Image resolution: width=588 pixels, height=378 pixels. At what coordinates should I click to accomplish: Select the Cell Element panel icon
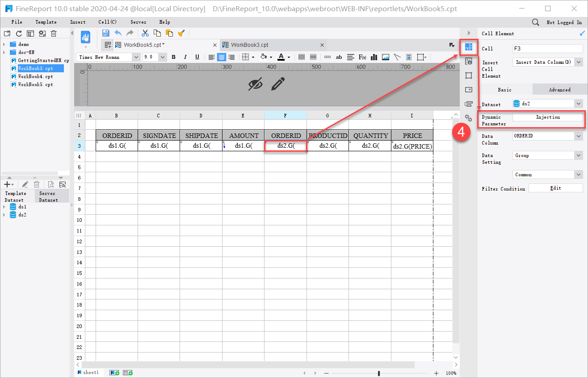[469, 47]
